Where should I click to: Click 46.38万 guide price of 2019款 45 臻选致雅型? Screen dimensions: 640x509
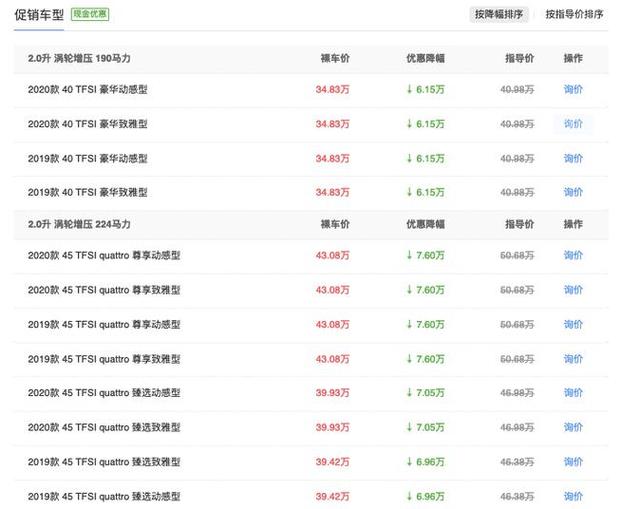click(517, 462)
